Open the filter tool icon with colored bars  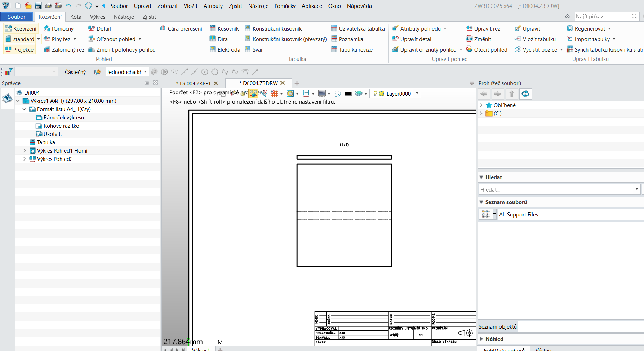pos(8,72)
